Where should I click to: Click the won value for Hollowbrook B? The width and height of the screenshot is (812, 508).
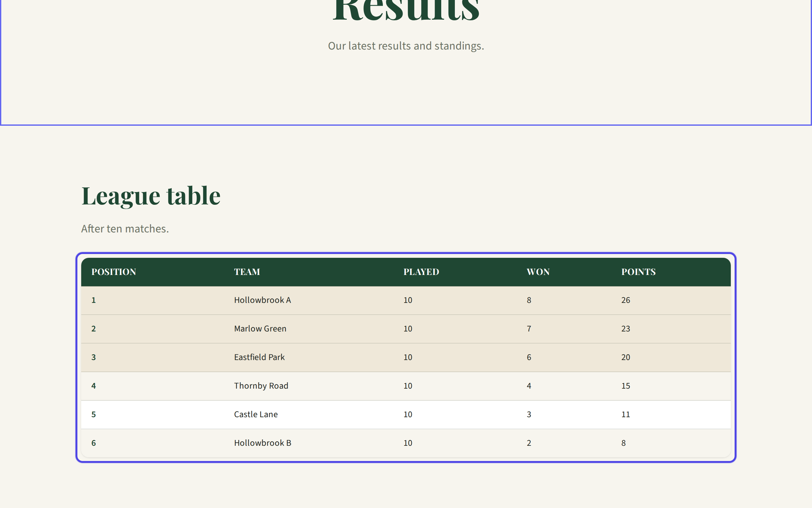tap(529, 443)
